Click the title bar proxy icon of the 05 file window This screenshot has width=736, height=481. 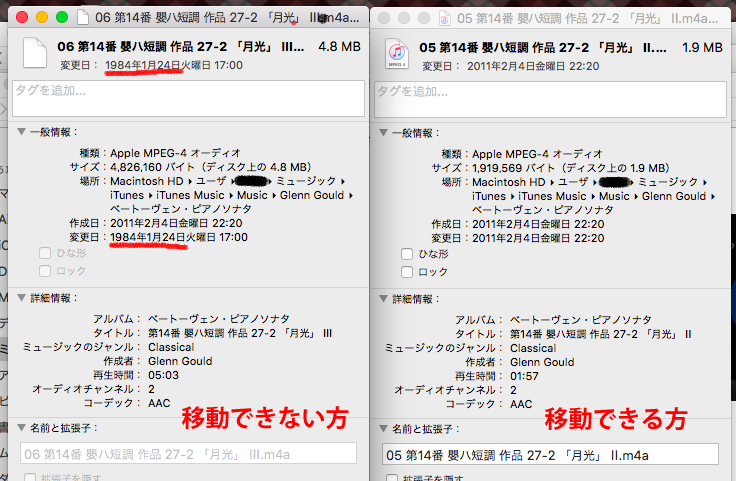tap(445, 18)
